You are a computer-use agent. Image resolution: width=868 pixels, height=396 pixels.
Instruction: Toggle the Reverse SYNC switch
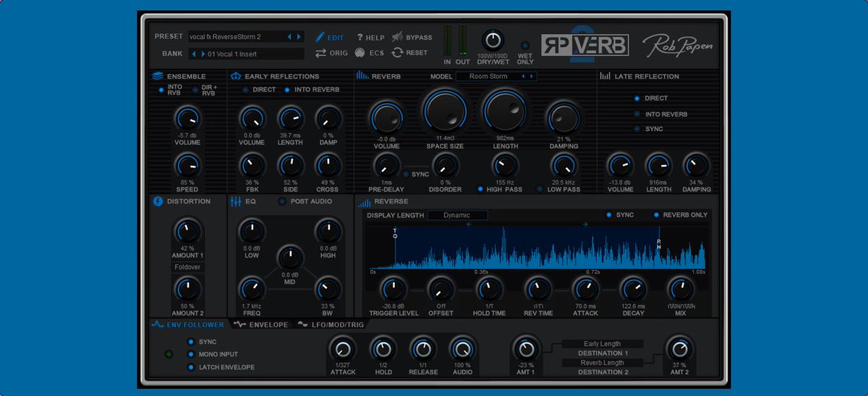(609, 215)
